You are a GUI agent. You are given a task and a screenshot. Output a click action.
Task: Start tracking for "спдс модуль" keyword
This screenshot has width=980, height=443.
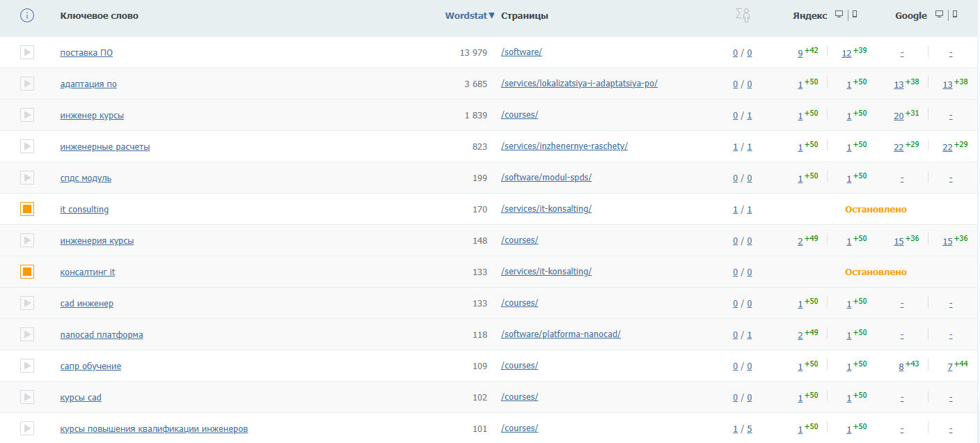(x=27, y=178)
